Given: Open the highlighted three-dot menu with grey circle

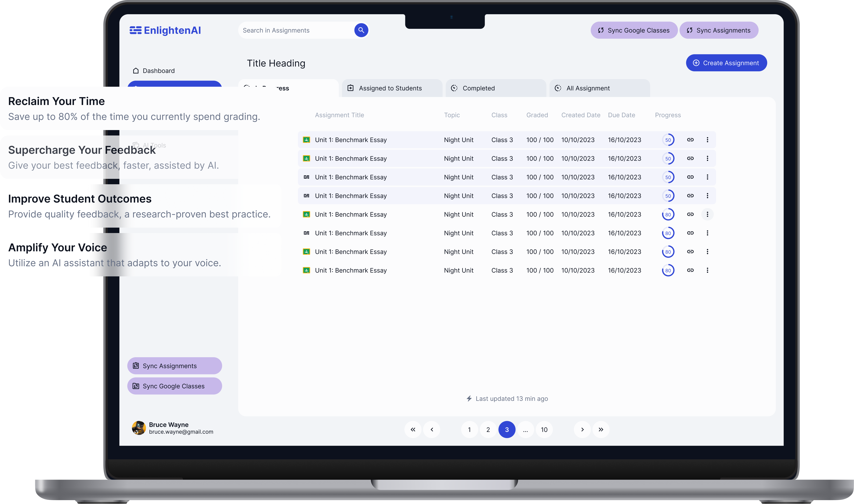Looking at the screenshot, I should tap(707, 214).
